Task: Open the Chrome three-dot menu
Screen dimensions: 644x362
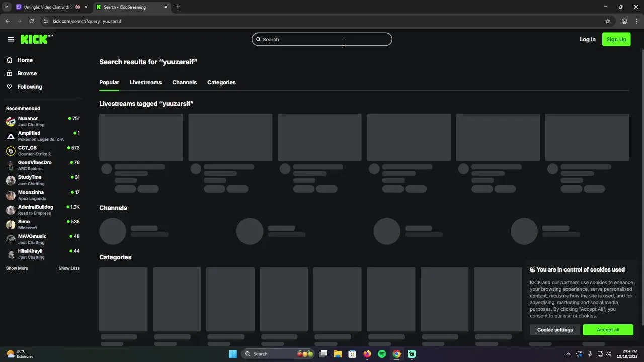Action: click(637, 21)
